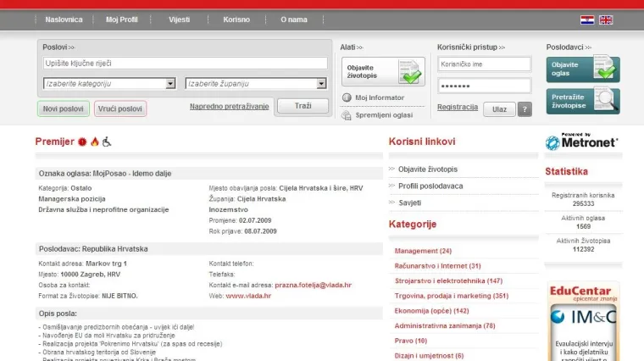Focus the keywords search field
644x361 pixels.
point(186,64)
